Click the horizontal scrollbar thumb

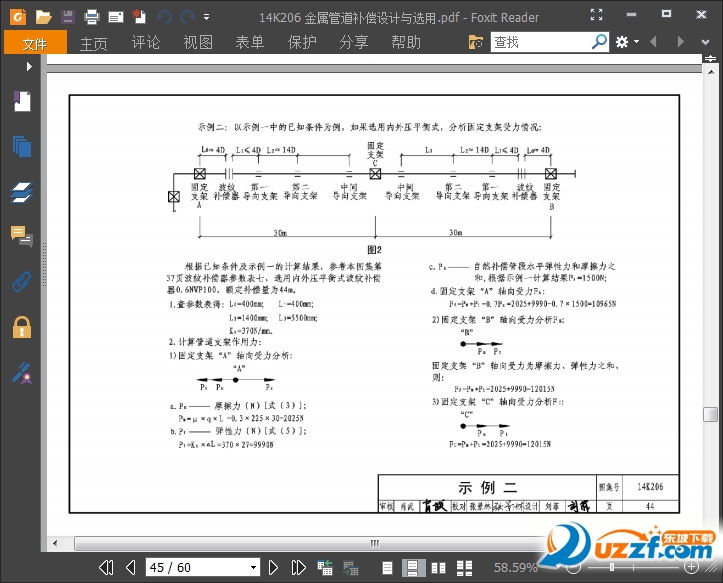(374, 543)
